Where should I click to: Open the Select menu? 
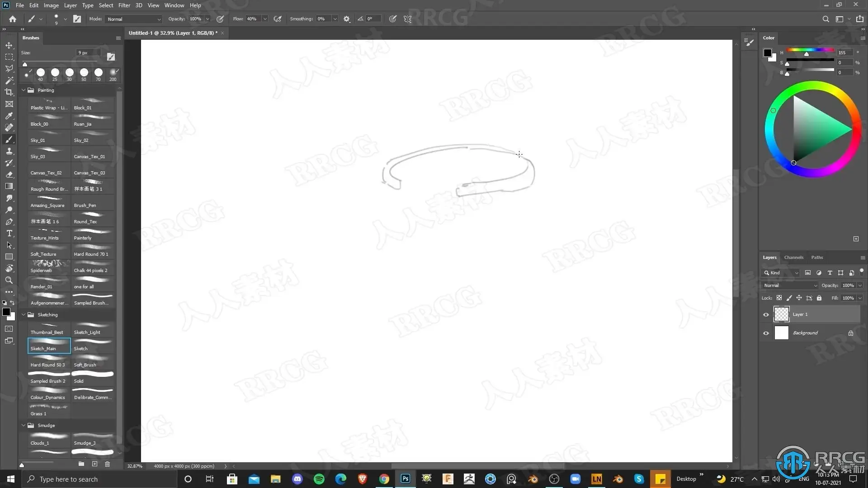[106, 5]
